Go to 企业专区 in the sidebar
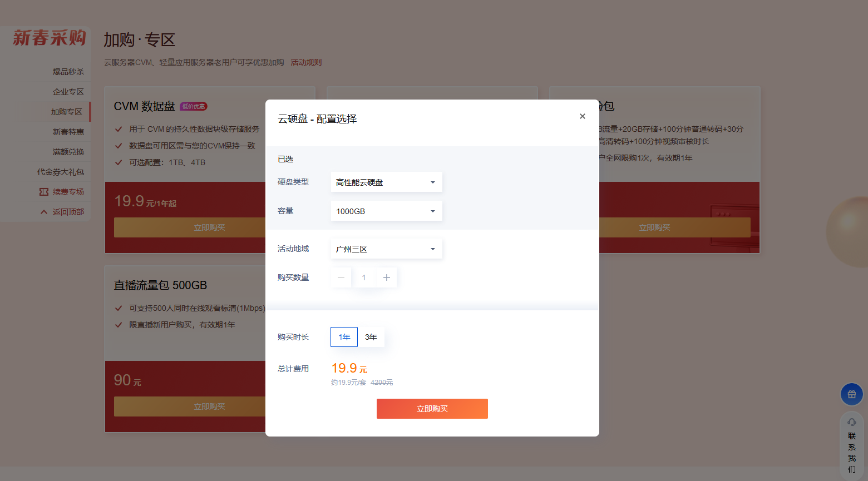This screenshot has width=868, height=481. coord(68,92)
